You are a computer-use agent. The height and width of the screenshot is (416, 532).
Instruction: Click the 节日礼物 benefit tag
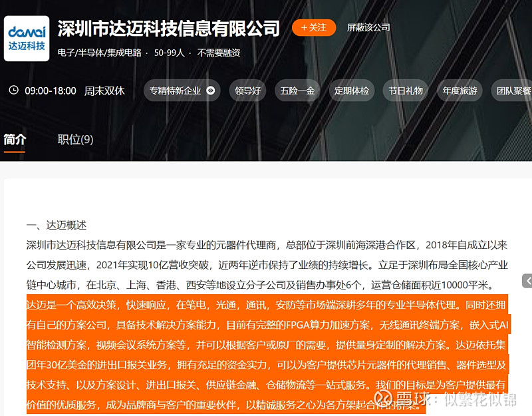406,91
